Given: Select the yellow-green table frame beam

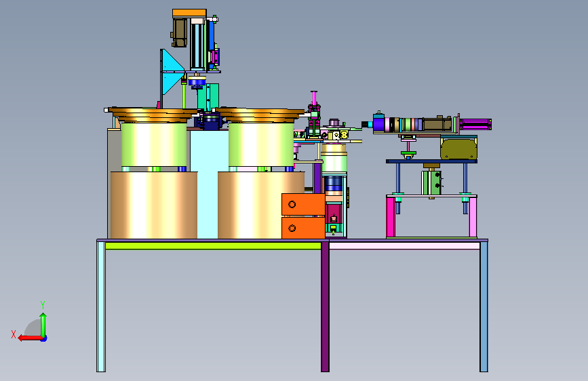Looking at the screenshot, I should tap(213, 246).
